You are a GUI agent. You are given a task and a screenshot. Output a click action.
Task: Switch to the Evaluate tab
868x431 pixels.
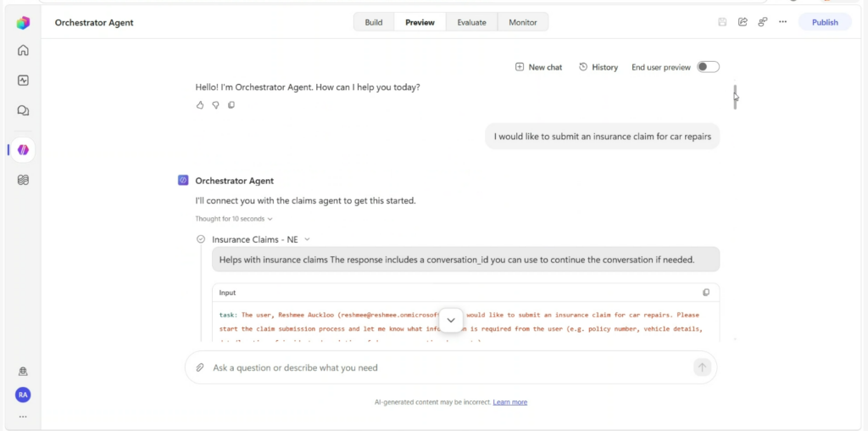tap(471, 22)
